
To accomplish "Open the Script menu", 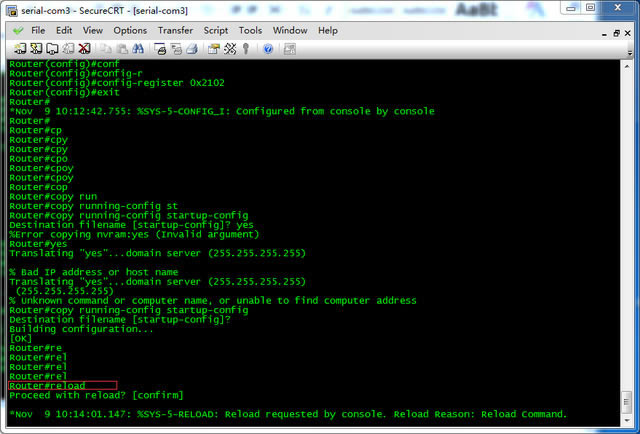I will 216,31.
